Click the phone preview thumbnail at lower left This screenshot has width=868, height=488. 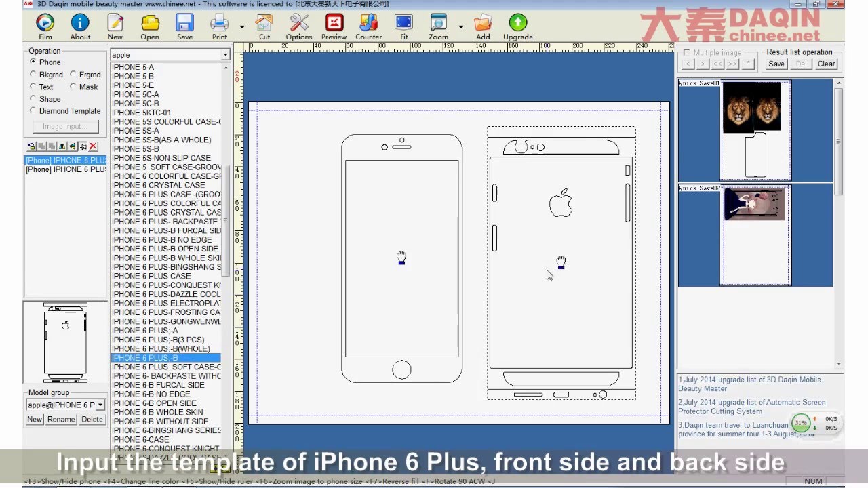point(65,342)
